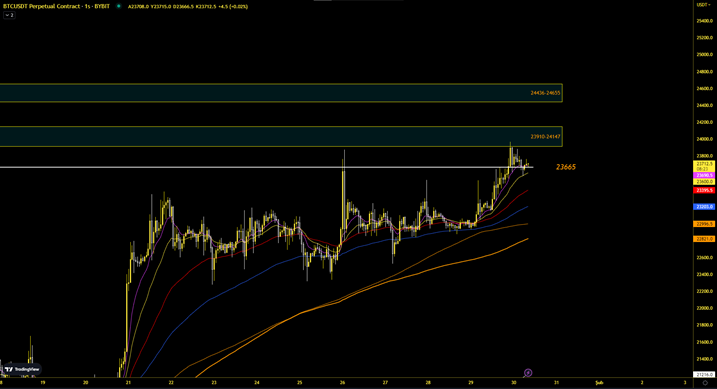Click date 21 on the time axis
This screenshot has width=717, height=389.
tap(128, 383)
